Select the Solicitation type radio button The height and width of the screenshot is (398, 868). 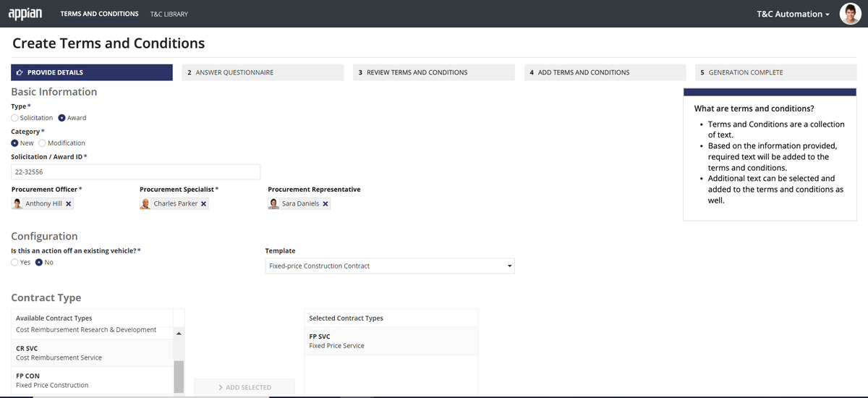pos(14,118)
